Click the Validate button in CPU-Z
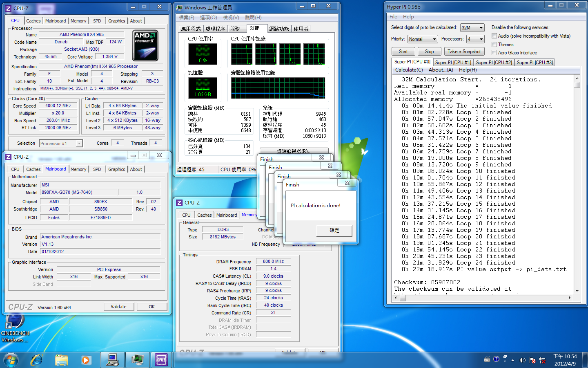This screenshot has height=368, width=588. coord(118,307)
